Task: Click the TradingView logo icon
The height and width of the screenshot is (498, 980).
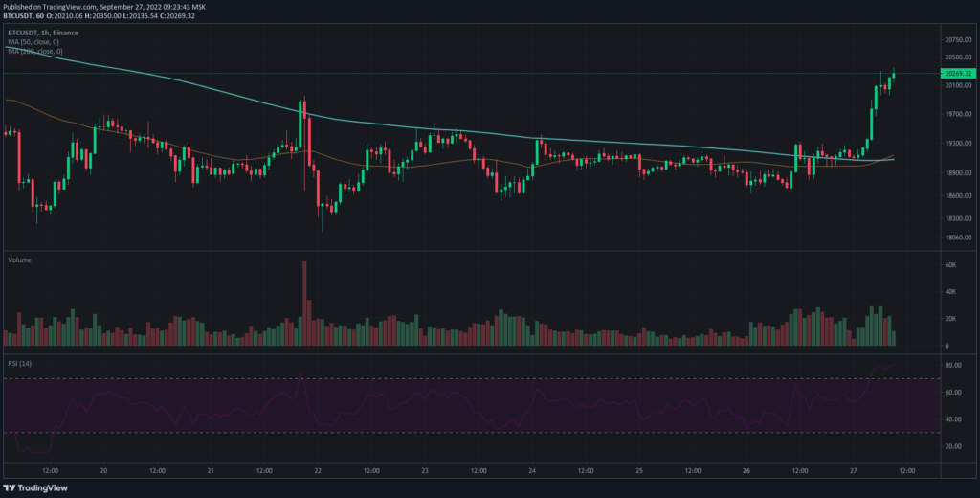Action: [x=13, y=486]
